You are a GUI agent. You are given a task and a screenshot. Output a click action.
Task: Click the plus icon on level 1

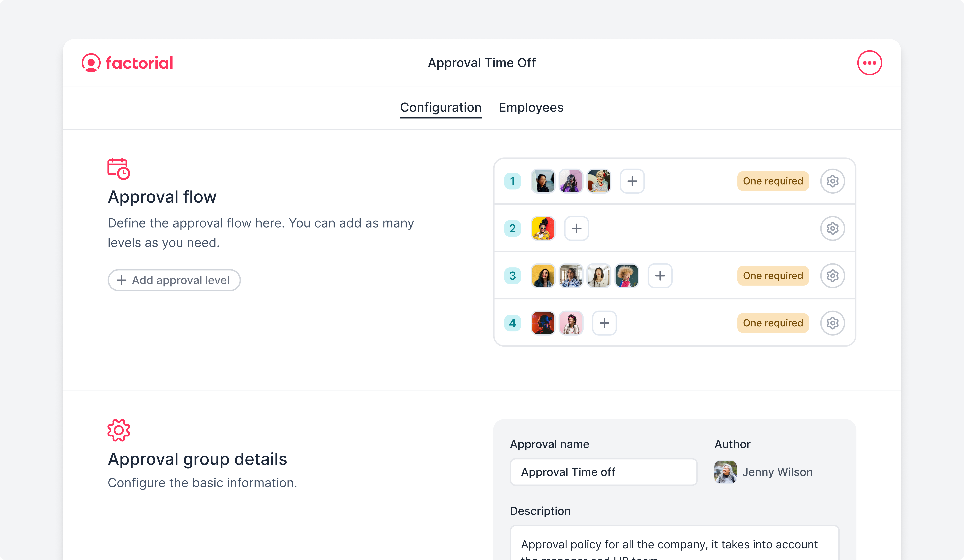(631, 181)
